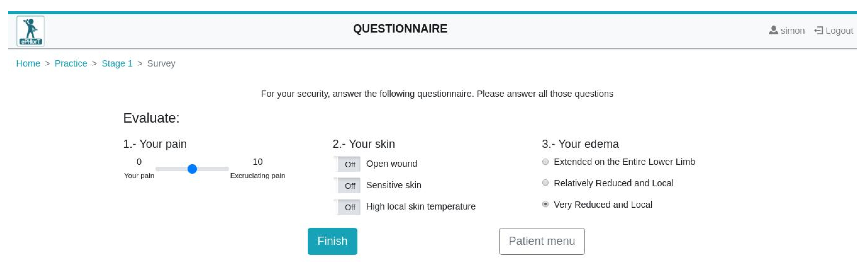Navigate to Practice breadcrumb link
868x265 pixels.
tap(71, 64)
